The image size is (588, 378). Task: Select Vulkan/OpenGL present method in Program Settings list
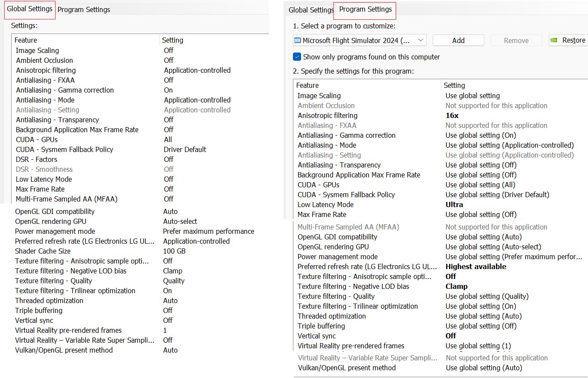(x=347, y=368)
